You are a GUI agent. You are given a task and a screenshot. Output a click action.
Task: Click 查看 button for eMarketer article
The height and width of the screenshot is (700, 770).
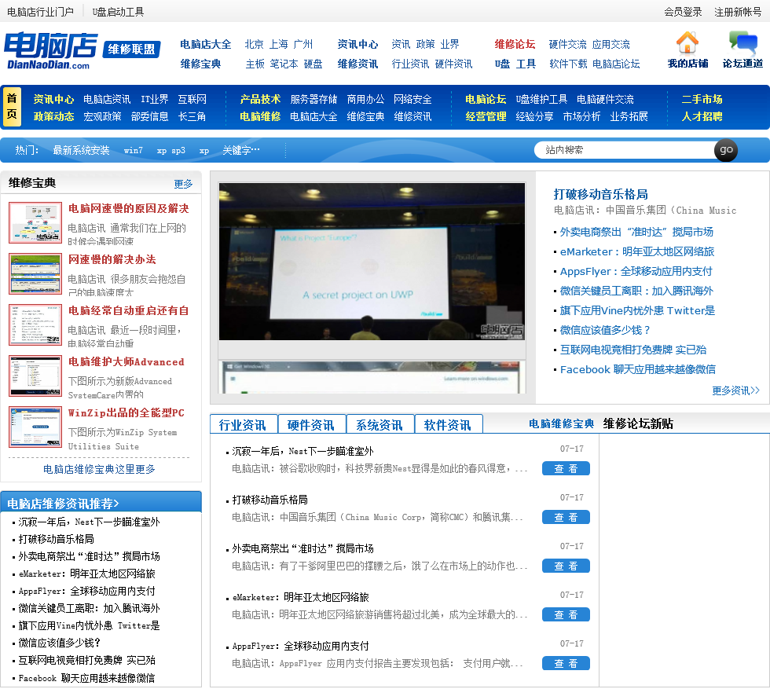pos(566,614)
